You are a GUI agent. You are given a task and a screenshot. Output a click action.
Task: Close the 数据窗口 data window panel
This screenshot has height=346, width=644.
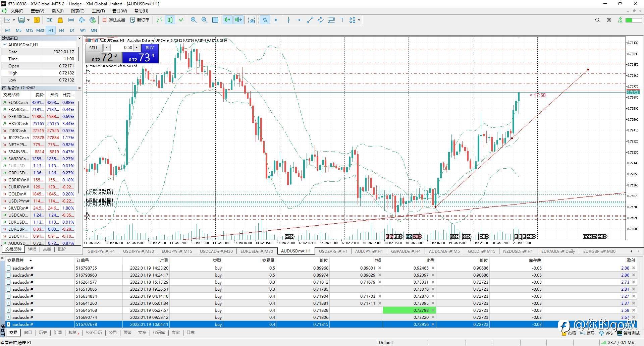79,38
